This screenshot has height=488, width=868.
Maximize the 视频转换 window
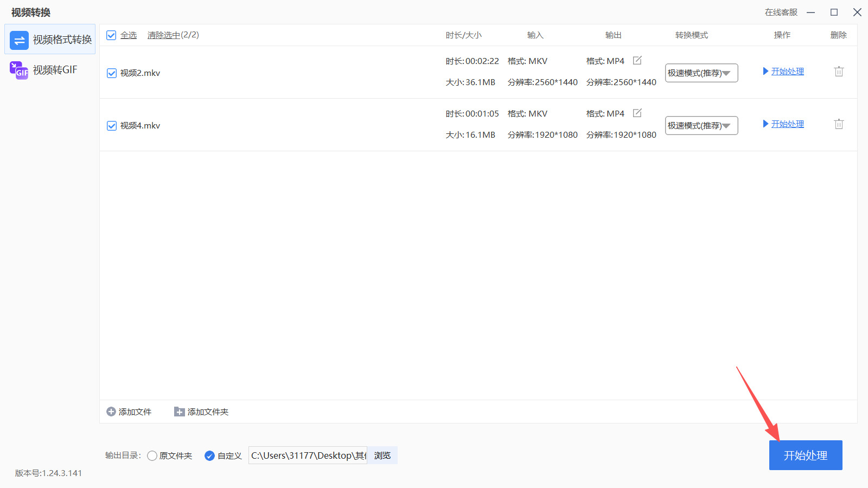pyautogui.click(x=834, y=12)
